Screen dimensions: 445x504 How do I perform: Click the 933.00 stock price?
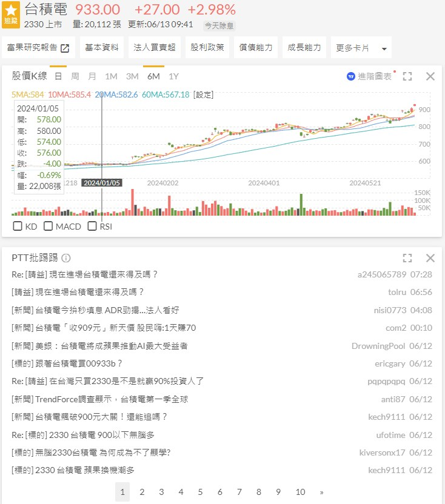click(x=98, y=9)
